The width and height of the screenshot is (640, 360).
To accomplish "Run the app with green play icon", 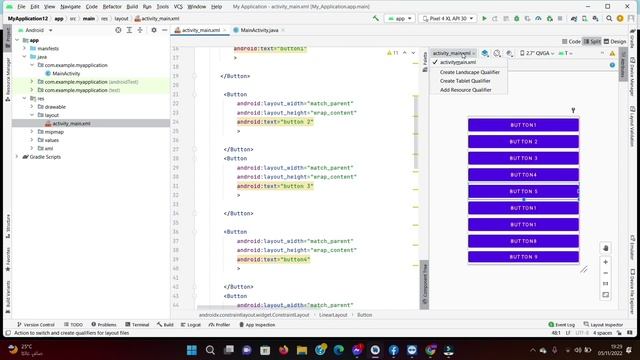I will coord(484,18).
